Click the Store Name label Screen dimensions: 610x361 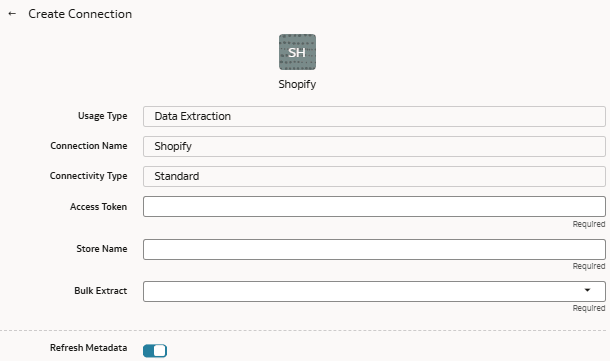pos(102,249)
